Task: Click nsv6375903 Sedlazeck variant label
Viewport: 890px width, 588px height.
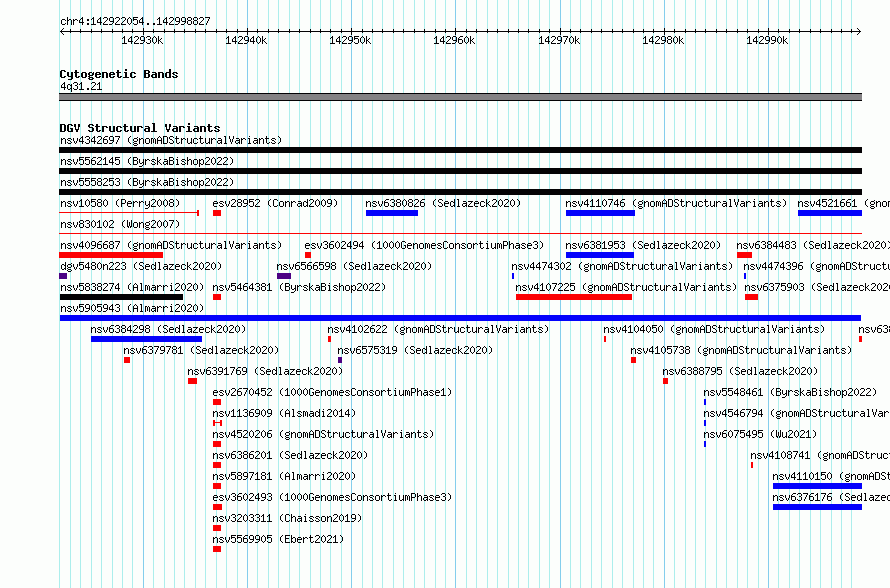Action: [817, 287]
